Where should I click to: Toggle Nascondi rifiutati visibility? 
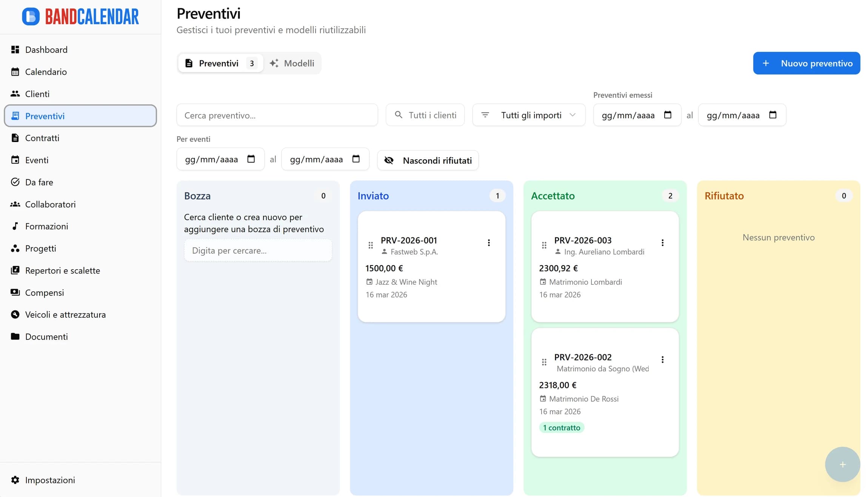click(x=428, y=160)
